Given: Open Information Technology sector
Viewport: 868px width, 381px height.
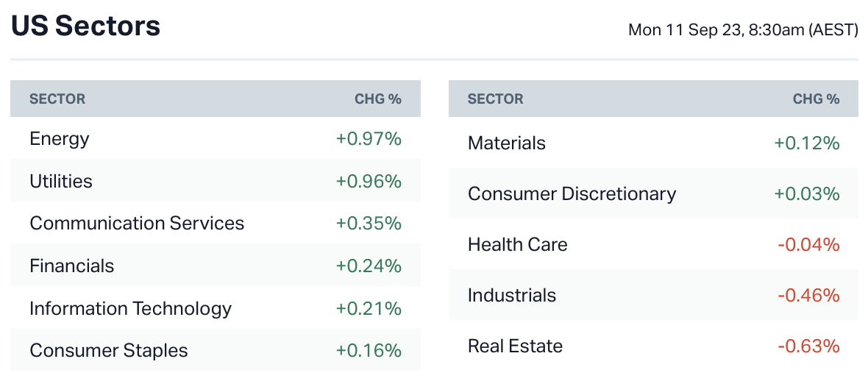Looking at the screenshot, I should click(130, 307).
